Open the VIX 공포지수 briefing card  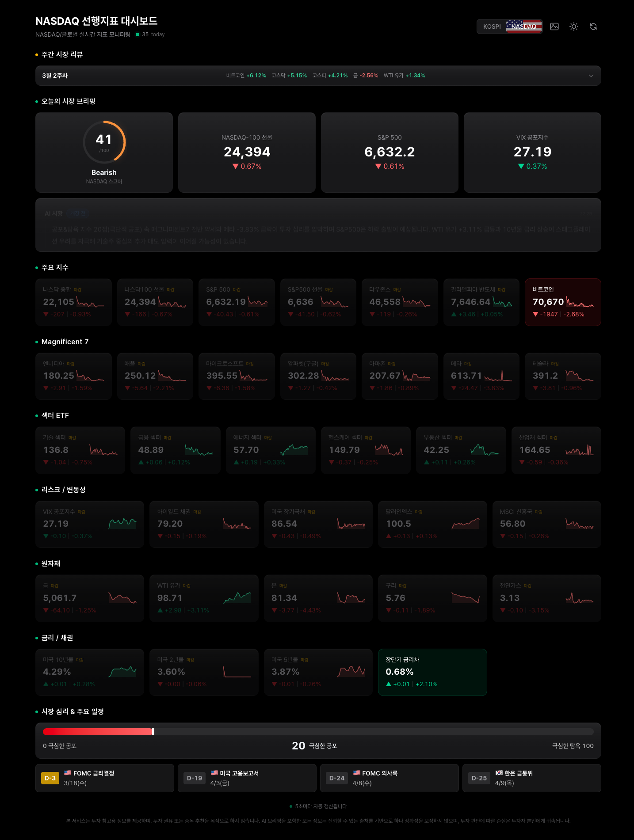coord(532,152)
